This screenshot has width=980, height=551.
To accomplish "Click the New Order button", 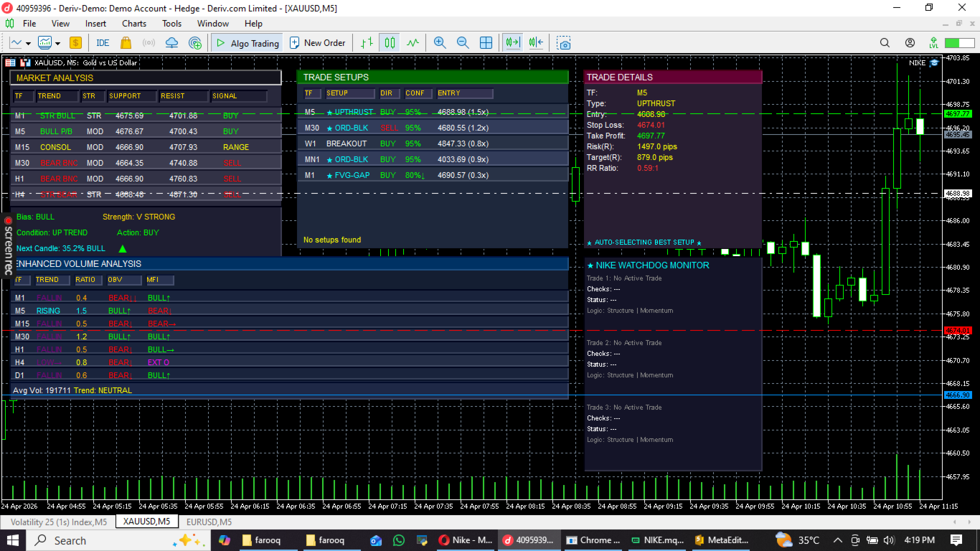I will coord(318,43).
